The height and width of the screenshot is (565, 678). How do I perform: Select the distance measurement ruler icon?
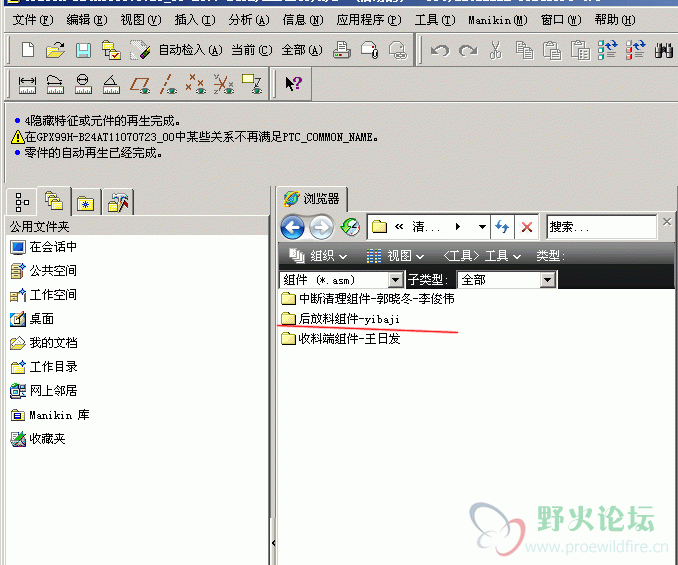[27, 84]
